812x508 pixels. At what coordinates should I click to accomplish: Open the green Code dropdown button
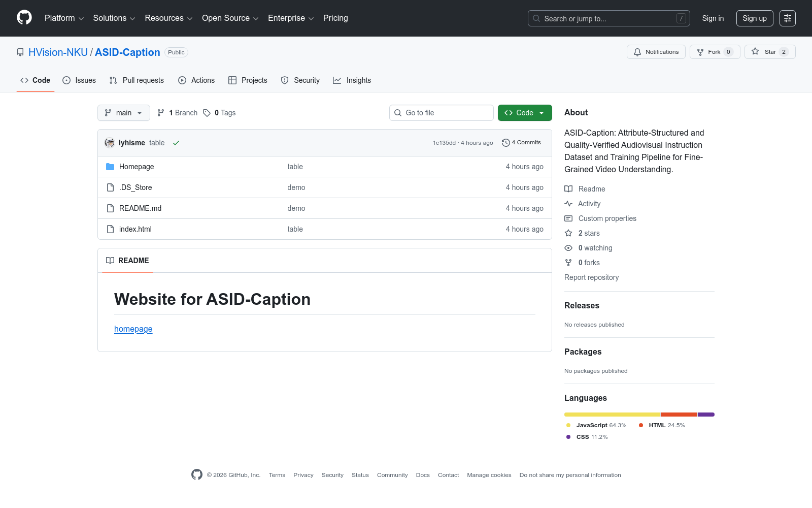tap(525, 113)
